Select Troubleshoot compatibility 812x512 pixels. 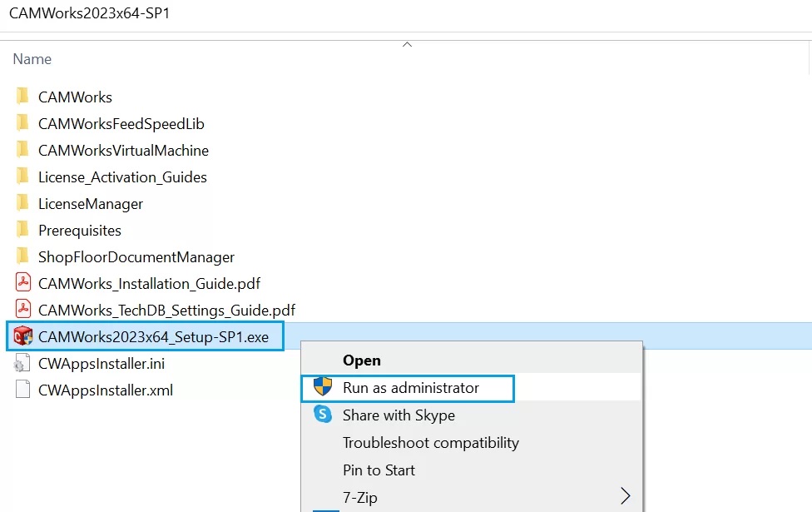431,443
